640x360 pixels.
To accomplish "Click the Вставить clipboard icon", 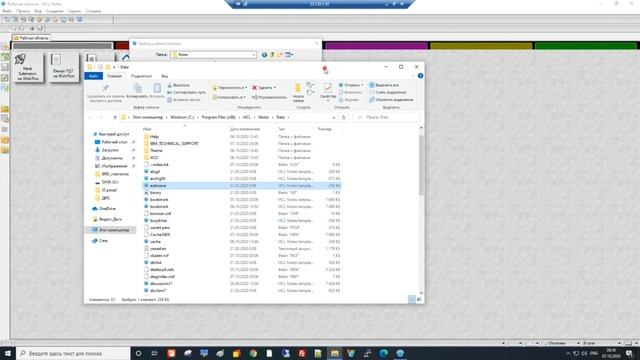I will pyautogui.click(x=157, y=88).
